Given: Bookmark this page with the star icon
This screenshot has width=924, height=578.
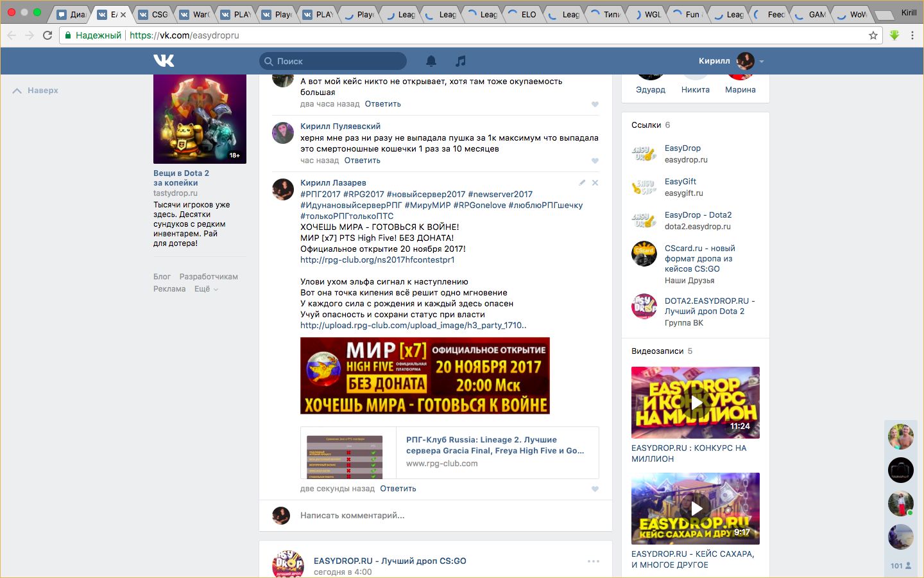Looking at the screenshot, I should (x=873, y=35).
